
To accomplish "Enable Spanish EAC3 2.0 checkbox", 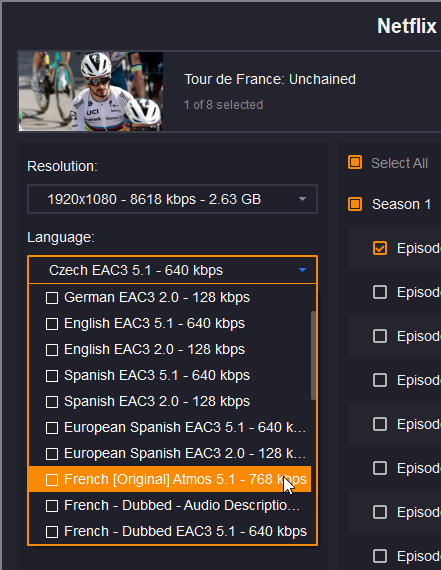I will pos(52,402).
